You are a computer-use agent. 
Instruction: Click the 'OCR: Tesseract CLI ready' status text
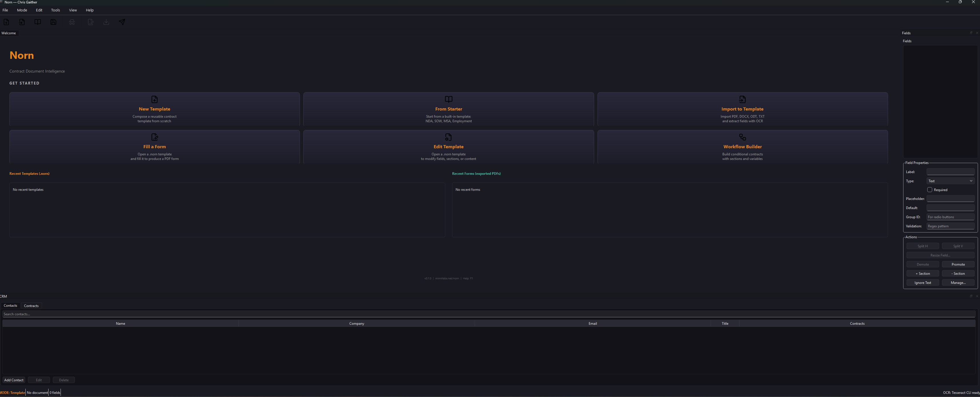[961, 392]
